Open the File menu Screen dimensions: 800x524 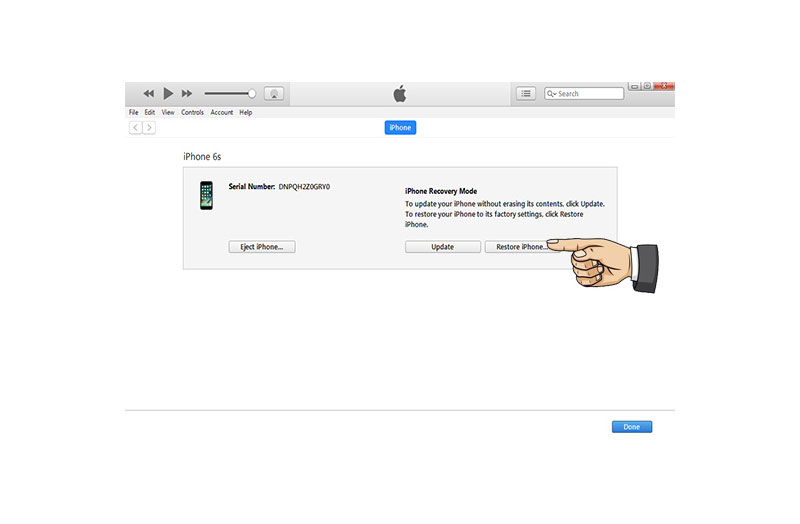pyautogui.click(x=133, y=112)
